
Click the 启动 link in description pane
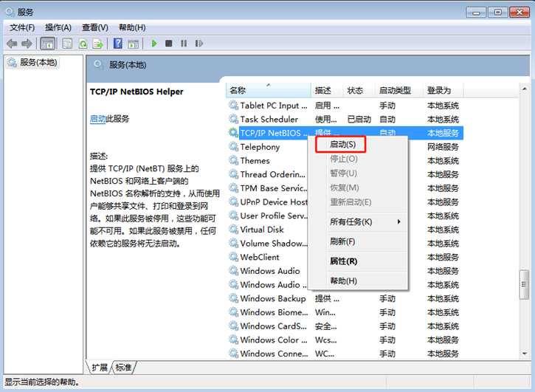click(97, 119)
